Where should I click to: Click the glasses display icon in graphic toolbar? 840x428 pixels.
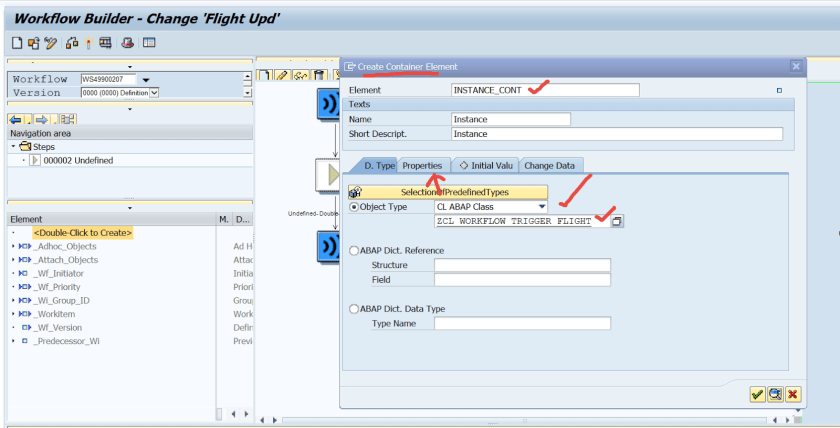pos(301,75)
